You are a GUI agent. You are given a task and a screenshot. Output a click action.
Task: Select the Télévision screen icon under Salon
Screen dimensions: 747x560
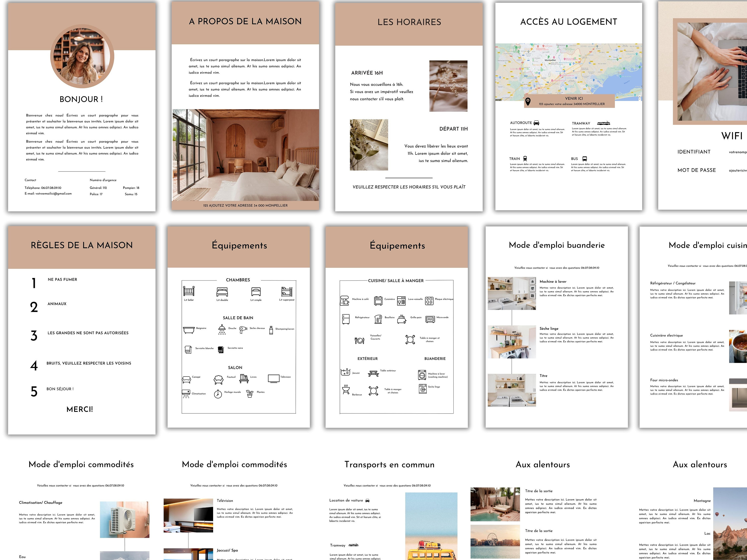tap(274, 378)
